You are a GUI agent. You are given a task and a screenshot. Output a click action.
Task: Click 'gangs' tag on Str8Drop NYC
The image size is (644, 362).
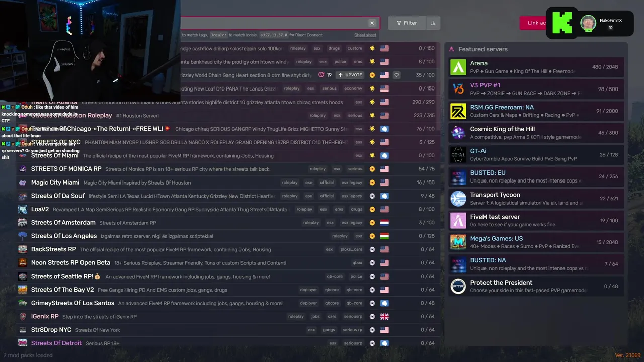329,330
